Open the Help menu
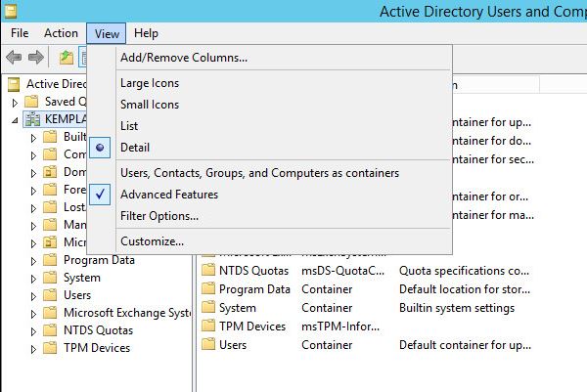 (x=146, y=33)
